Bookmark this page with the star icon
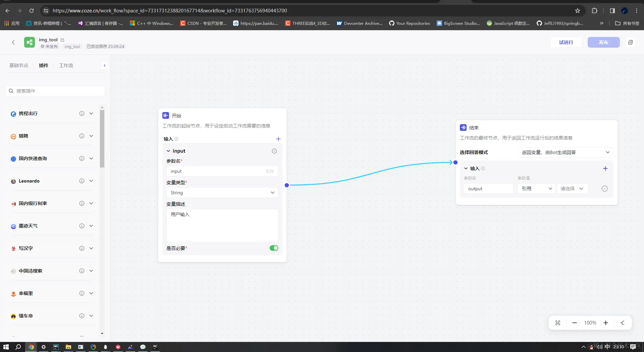644x352 pixels. [x=578, y=11]
